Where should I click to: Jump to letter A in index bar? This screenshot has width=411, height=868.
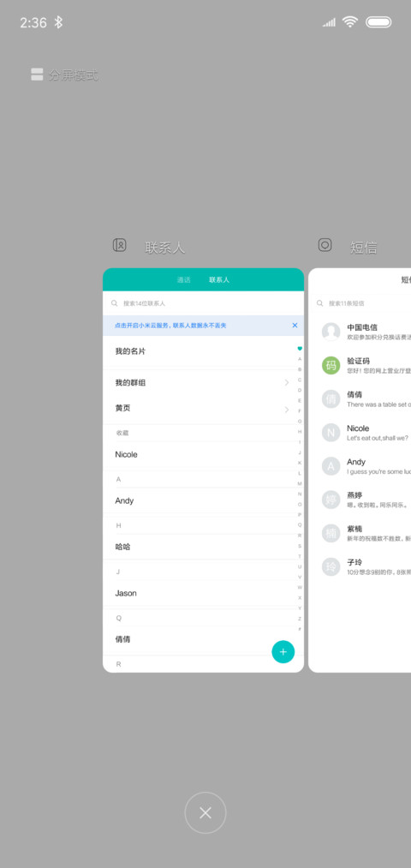300,359
